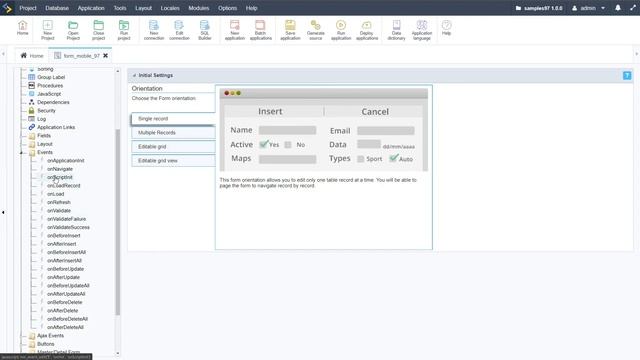Click the New connection toolbar icon
640x360 pixels.
(154, 30)
